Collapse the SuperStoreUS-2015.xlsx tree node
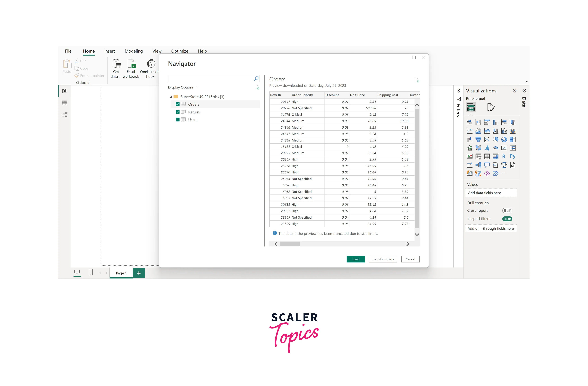The image size is (588, 386). pyautogui.click(x=171, y=97)
